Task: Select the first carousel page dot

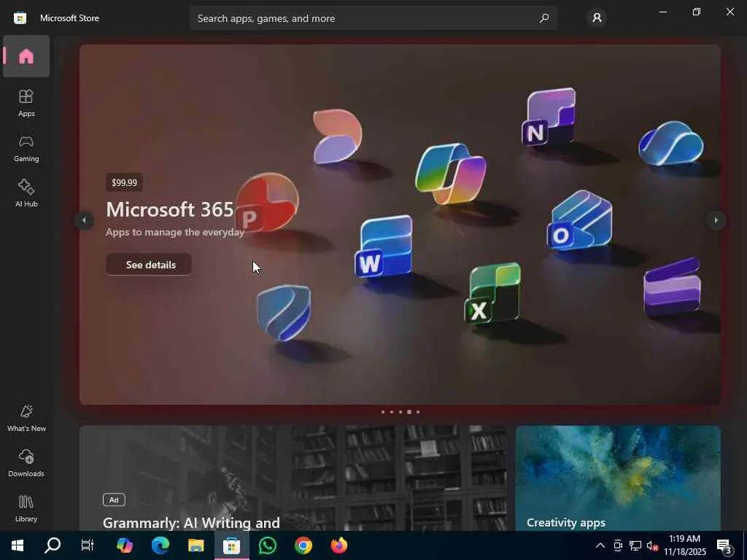Action: (383, 412)
